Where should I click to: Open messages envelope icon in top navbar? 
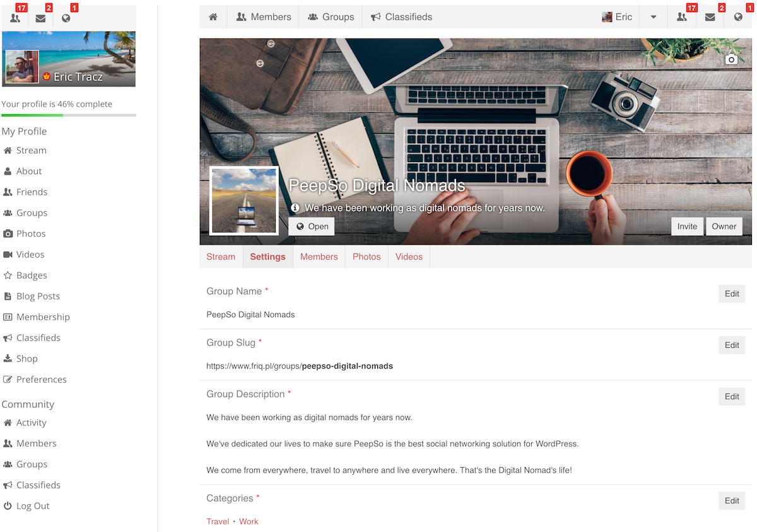point(710,17)
